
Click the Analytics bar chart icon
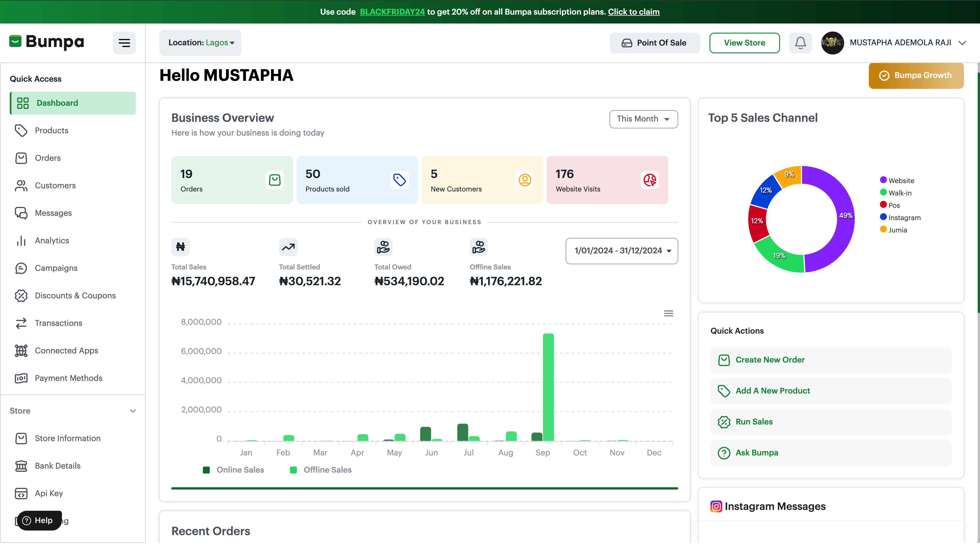pyautogui.click(x=21, y=241)
